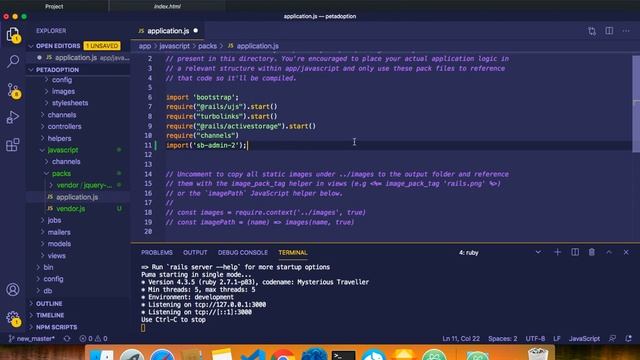Screen dimensions: 640x360
Task: Open Safari from the Dock
Action: click(162, 355)
